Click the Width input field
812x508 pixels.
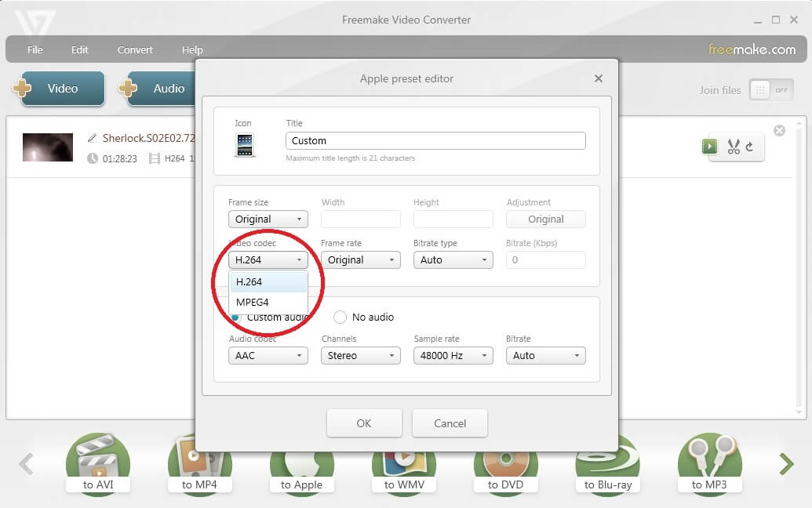pyautogui.click(x=360, y=219)
